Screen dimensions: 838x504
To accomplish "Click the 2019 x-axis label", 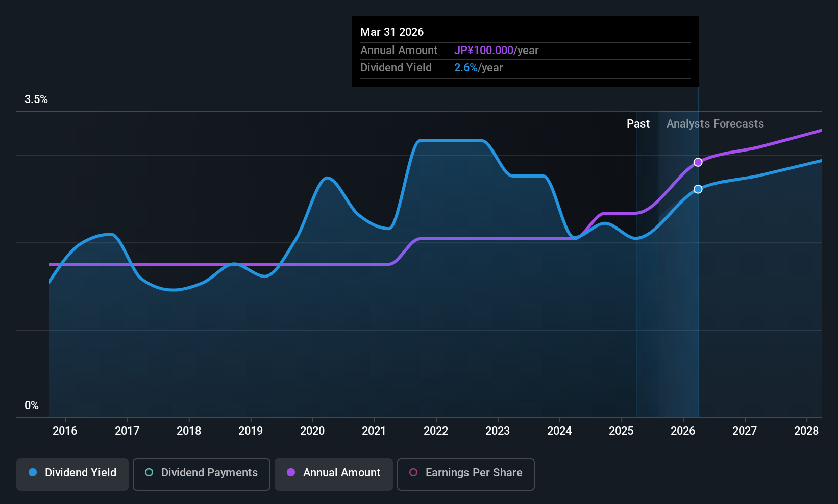I will (x=251, y=431).
